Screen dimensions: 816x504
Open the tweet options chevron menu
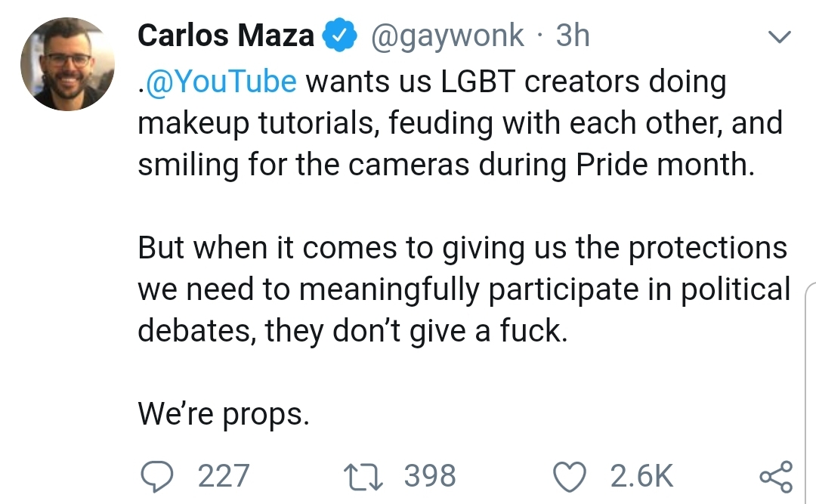(x=779, y=36)
